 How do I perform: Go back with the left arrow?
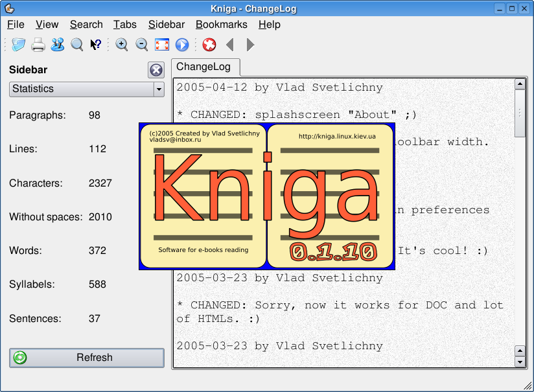(230, 45)
